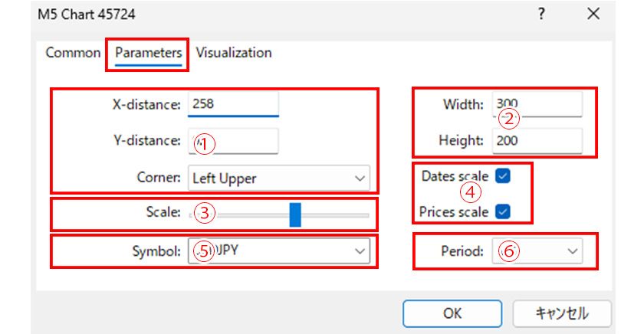Click the X-distance input field

click(233, 103)
